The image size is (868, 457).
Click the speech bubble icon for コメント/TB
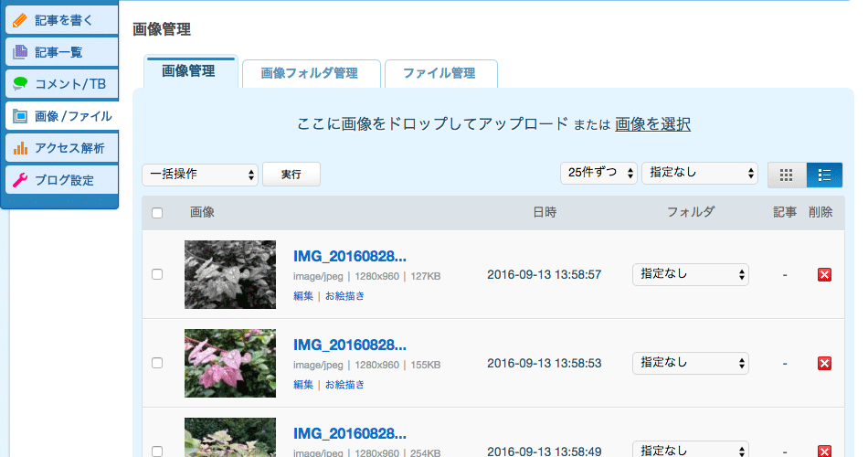point(20,84)
